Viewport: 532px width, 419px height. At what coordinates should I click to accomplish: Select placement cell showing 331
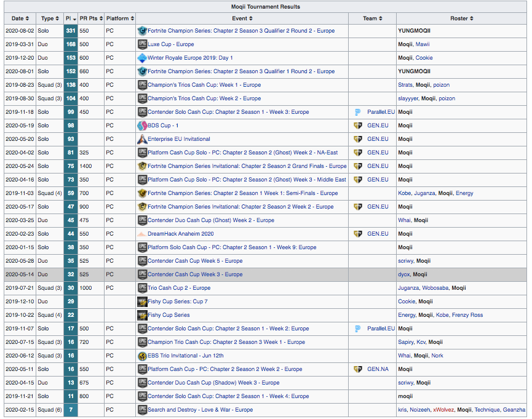[71, 31]
